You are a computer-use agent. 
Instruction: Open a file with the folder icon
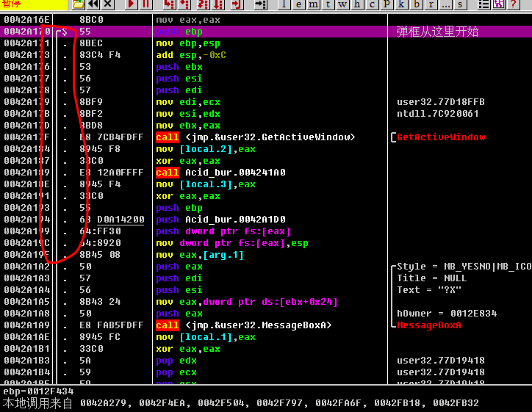tap(78, 4)
